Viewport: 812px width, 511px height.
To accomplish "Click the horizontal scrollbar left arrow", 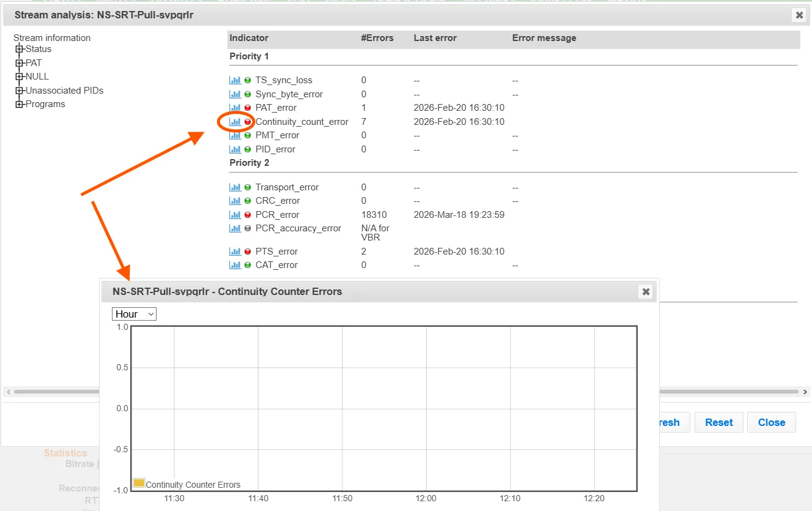I will [x=8, y=392].
